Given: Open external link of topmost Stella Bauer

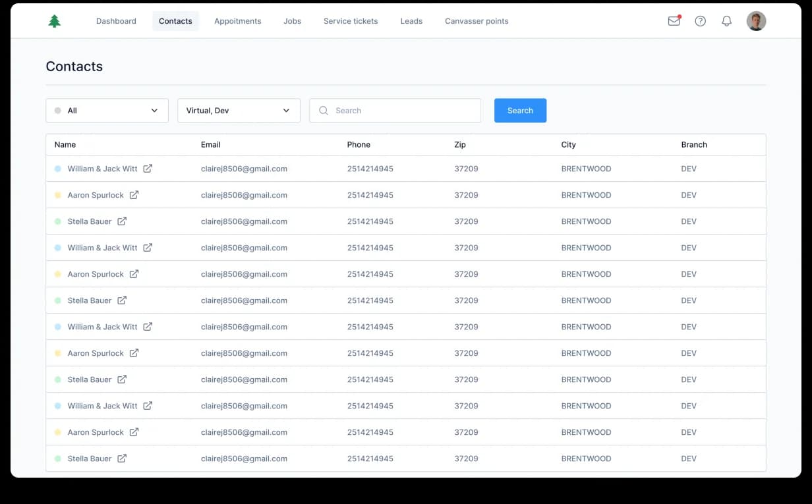Looking at the screenshot, I should tap(122, 221).
